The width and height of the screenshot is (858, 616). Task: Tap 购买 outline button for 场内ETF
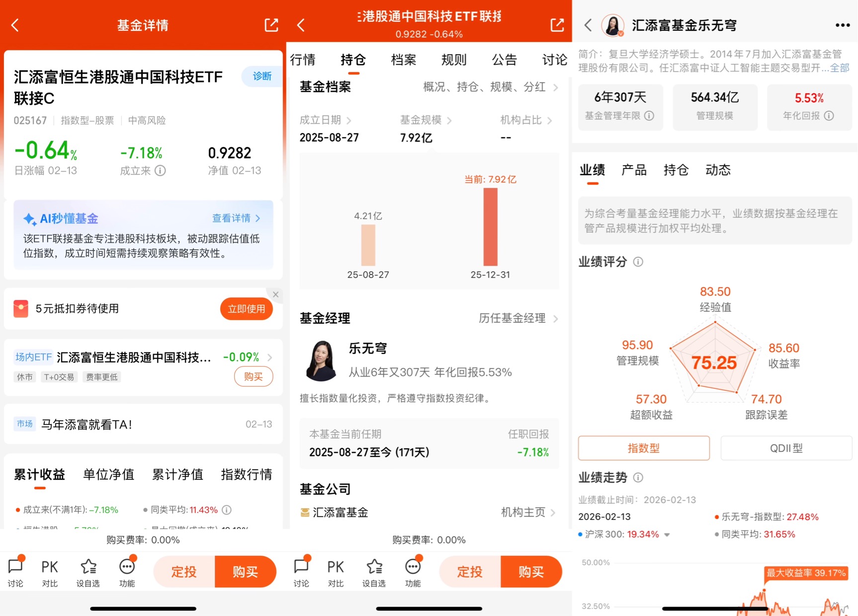click(254, 377)
